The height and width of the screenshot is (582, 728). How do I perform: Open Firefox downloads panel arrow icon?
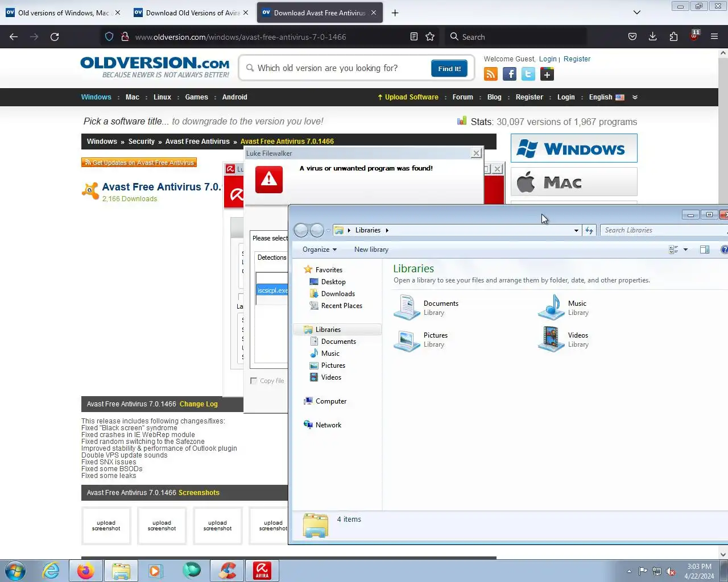tap(653, 37)
